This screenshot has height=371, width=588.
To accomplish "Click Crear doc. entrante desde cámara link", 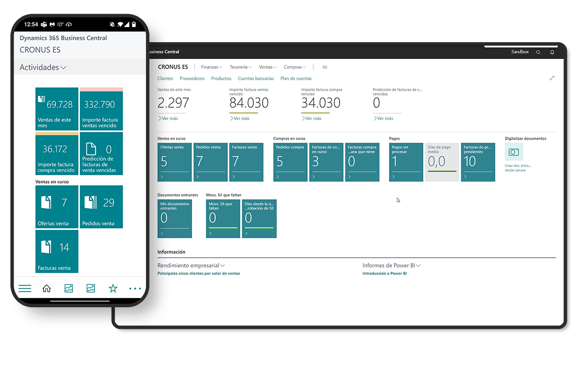I will [x=518, y=168].
